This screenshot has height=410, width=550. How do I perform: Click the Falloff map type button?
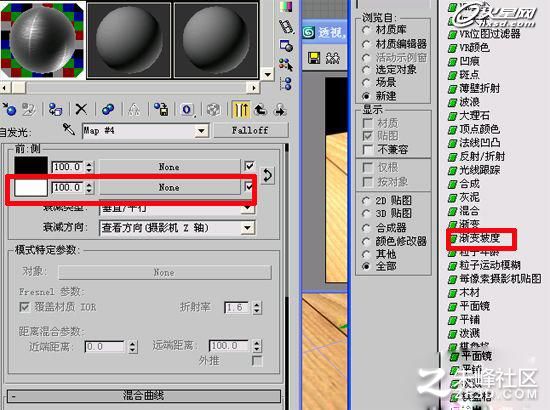coord(250,130)
